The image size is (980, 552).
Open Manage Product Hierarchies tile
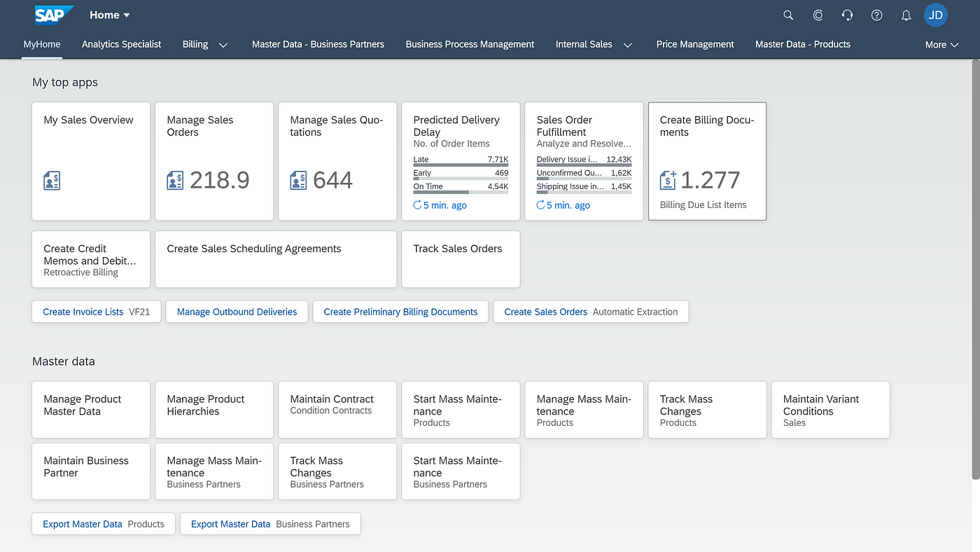coord(214,410)
